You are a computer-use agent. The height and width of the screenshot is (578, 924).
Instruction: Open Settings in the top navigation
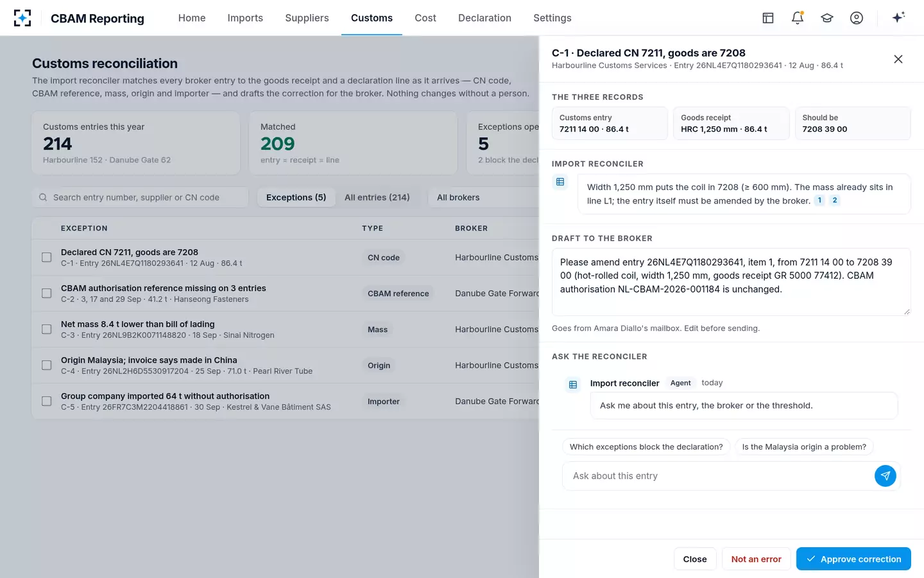click(x=552, y=18)
